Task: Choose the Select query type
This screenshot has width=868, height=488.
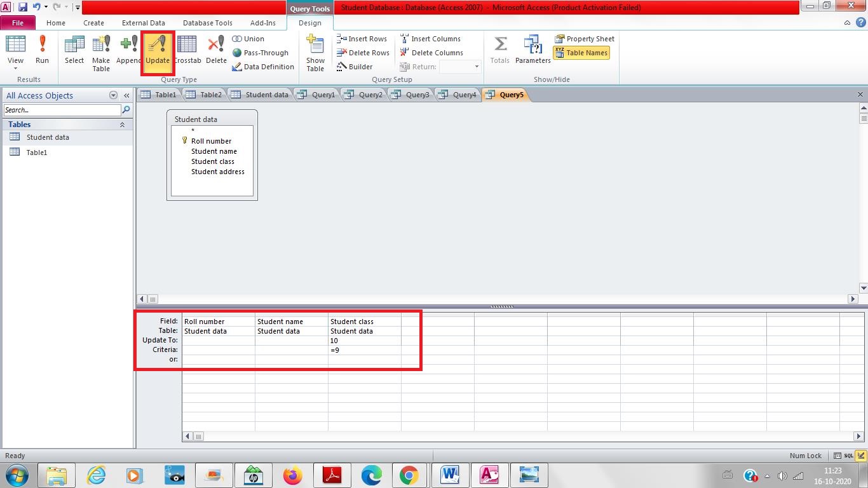Action: click(x=74, y=50)
